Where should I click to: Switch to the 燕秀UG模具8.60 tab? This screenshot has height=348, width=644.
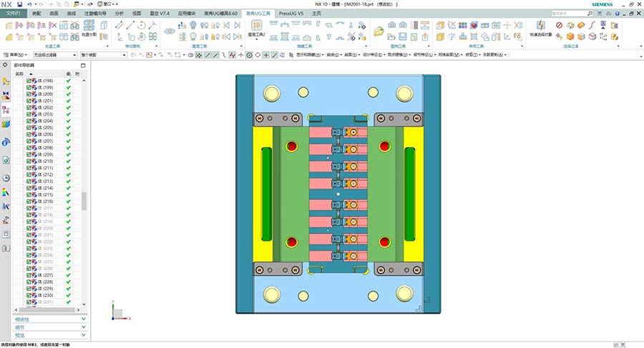pos(220,14)
